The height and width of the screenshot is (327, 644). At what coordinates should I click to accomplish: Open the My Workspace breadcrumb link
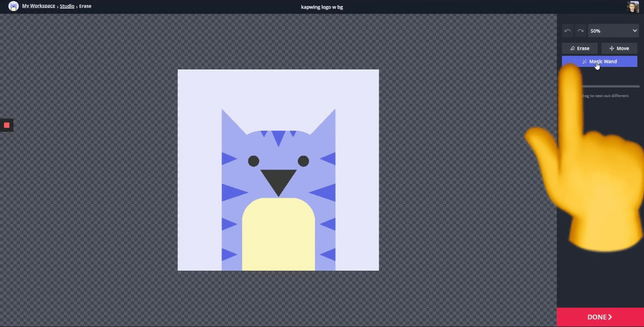[x=38, y=6]
